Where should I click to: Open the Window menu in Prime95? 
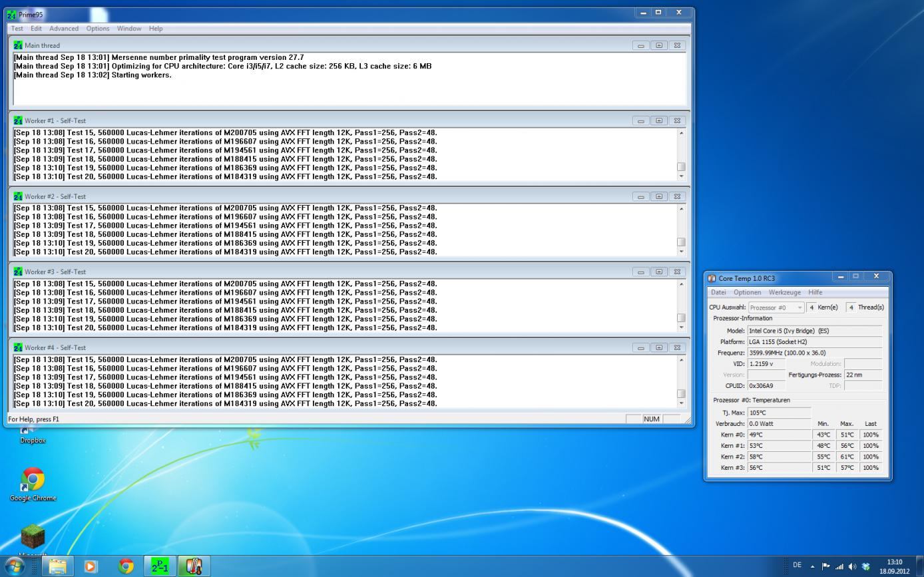click(x=129, y=29)
